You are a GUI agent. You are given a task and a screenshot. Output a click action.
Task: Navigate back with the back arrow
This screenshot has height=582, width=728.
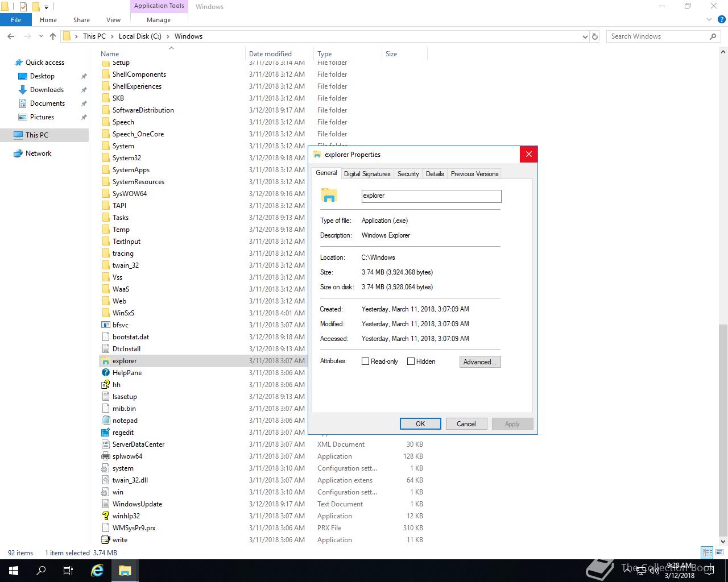pos(11,36)
